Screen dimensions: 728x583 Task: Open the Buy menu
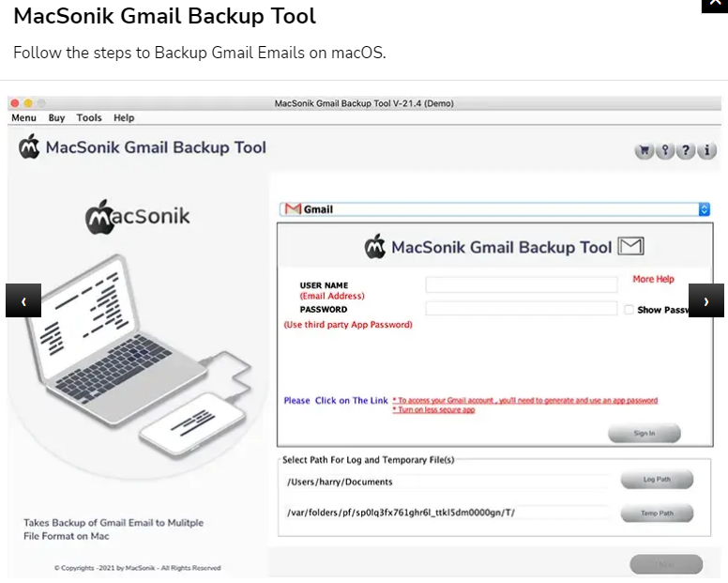(57, 118)
